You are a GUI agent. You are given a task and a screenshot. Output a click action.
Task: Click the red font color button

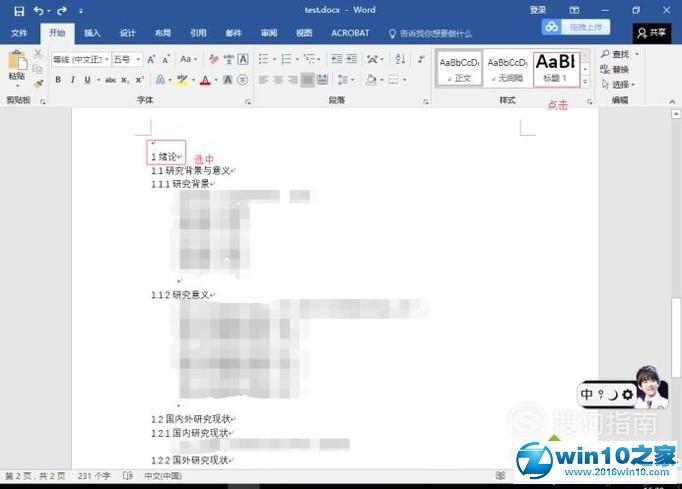(204, 80)
